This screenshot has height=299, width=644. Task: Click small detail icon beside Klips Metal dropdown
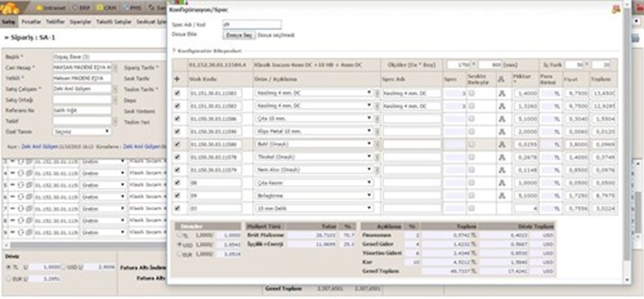click(x=377, y=131)
